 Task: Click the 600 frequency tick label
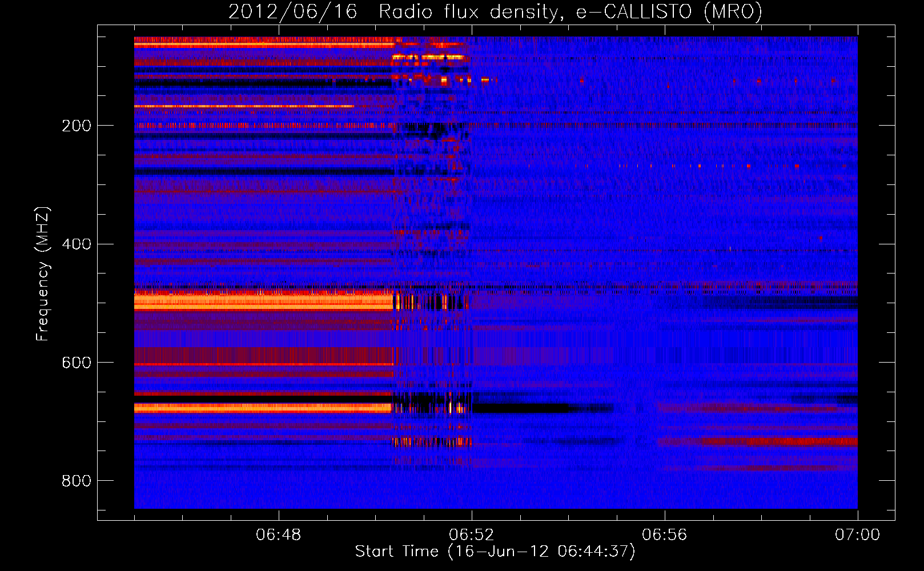click(77, 363)
